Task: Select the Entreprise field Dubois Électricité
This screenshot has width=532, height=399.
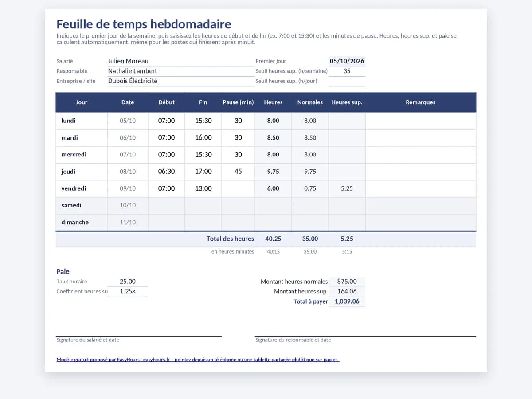Action: pyautogui.click(x=181, y=81)
